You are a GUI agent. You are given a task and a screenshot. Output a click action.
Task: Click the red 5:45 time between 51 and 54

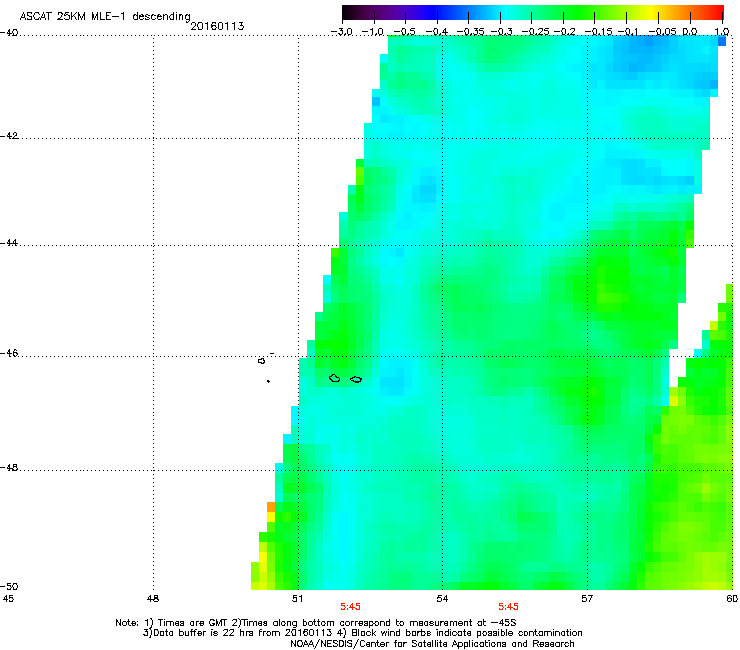point(350,607)
